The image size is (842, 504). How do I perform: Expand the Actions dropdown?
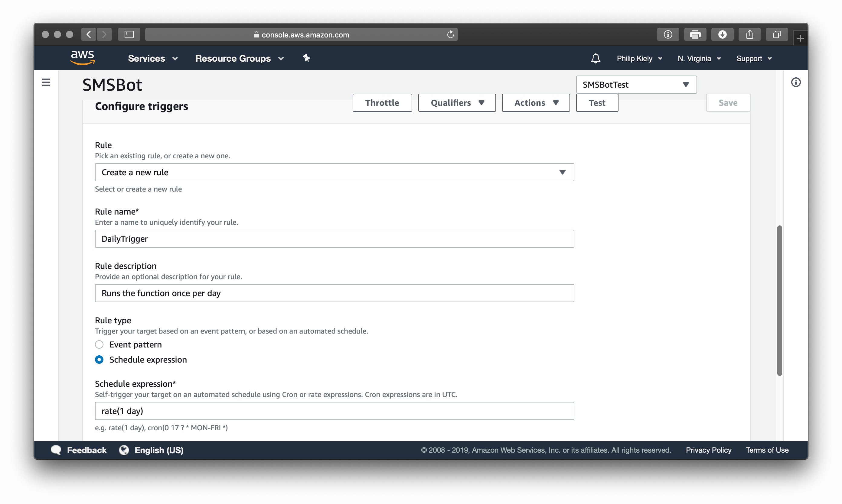[536, 102]
